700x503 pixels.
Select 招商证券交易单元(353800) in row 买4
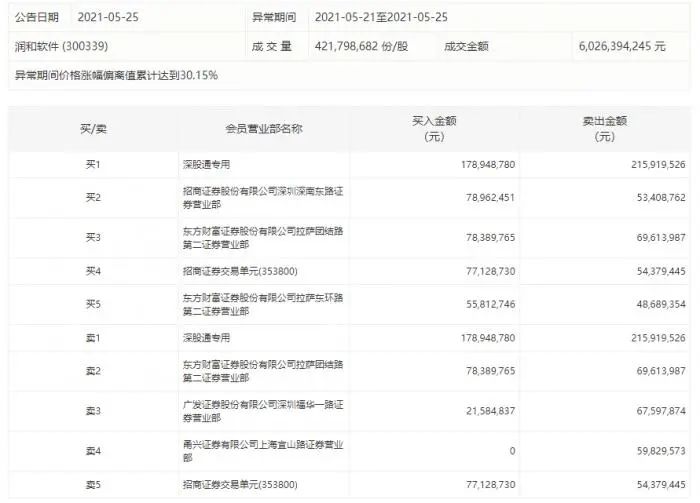pyautogui.click(x=240, y=271)
